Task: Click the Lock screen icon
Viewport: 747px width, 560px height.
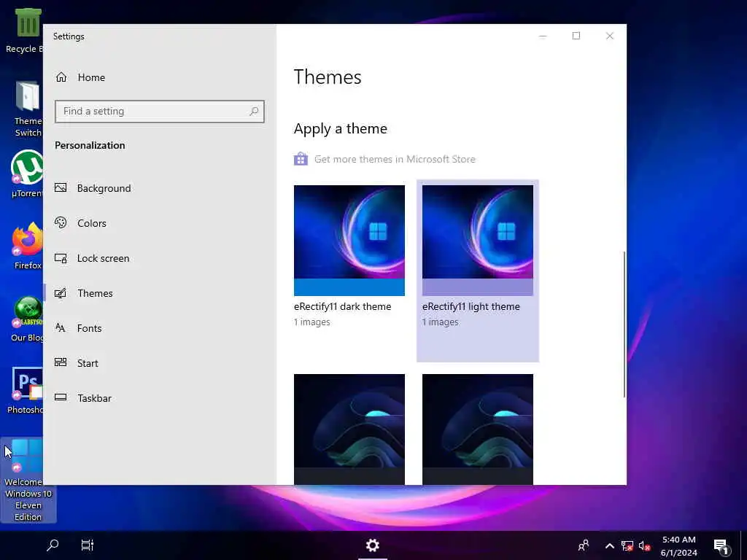Action: coord(61,258)
